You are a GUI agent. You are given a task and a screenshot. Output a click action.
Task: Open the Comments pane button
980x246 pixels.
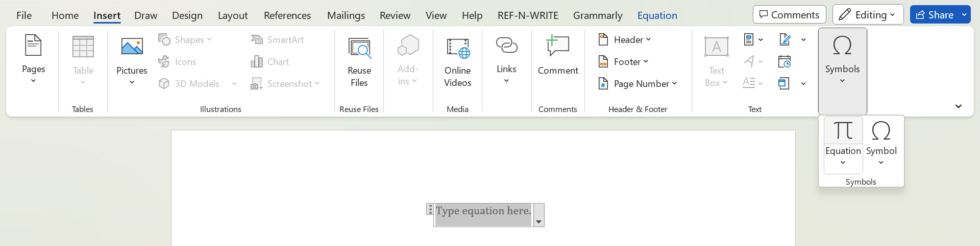[x=789, y=15]
